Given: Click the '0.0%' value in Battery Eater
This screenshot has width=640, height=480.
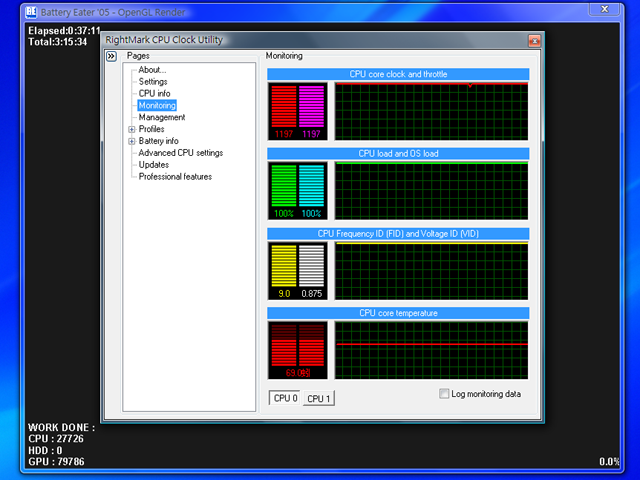Looking at the screenshot, I should coord(609,462).
